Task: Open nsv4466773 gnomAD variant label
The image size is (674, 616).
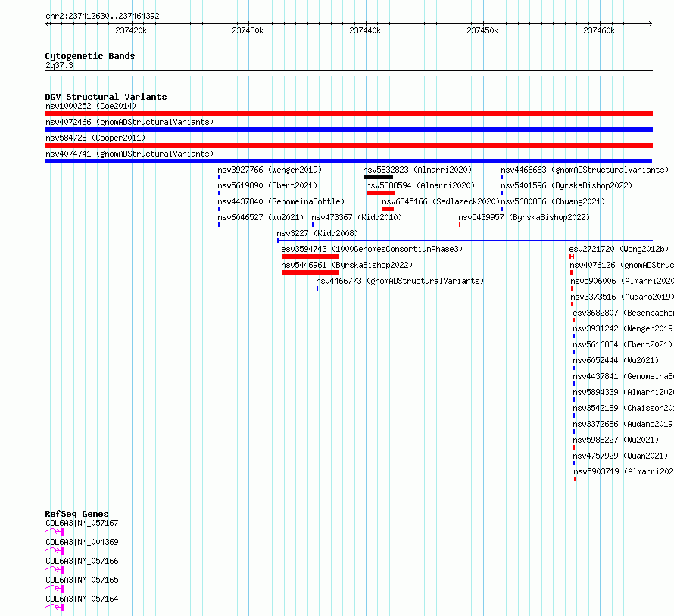Action: 400,281
